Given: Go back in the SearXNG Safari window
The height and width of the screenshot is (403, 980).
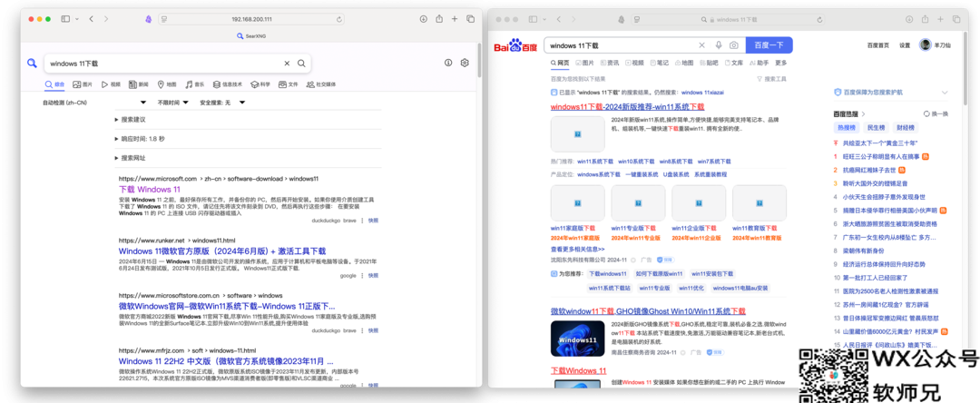Looking at the screenshot, I should 92,19.
